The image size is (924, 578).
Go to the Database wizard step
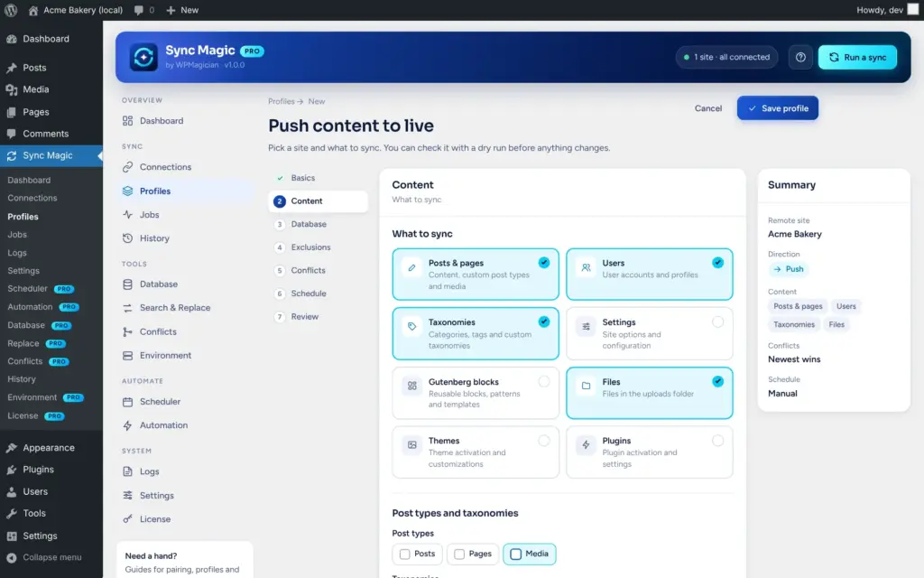pyautogui.click(x=318, y=224)
